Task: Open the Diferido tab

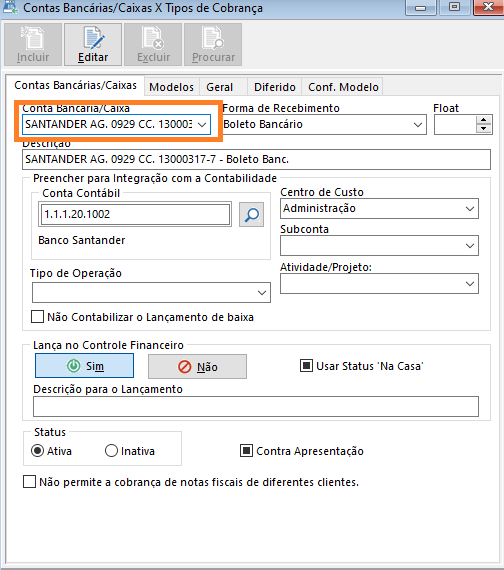Action: pyautogui.click(x=275, y=87)
